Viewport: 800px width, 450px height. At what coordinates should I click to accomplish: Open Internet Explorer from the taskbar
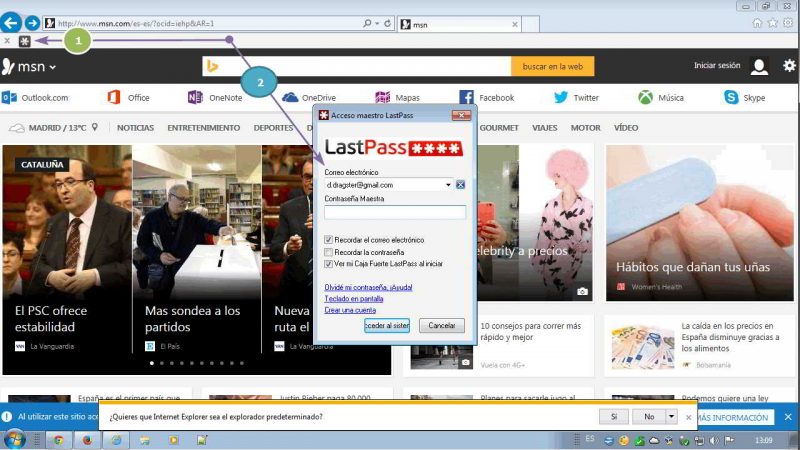click(117, 440)
